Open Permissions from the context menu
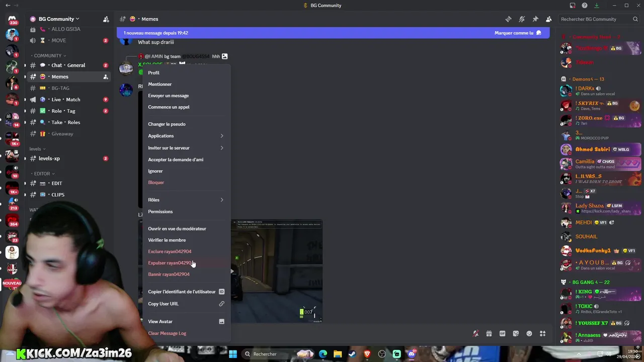Viewport: 644px width, 362px height. pyautogui.click(x=186, y=212)
